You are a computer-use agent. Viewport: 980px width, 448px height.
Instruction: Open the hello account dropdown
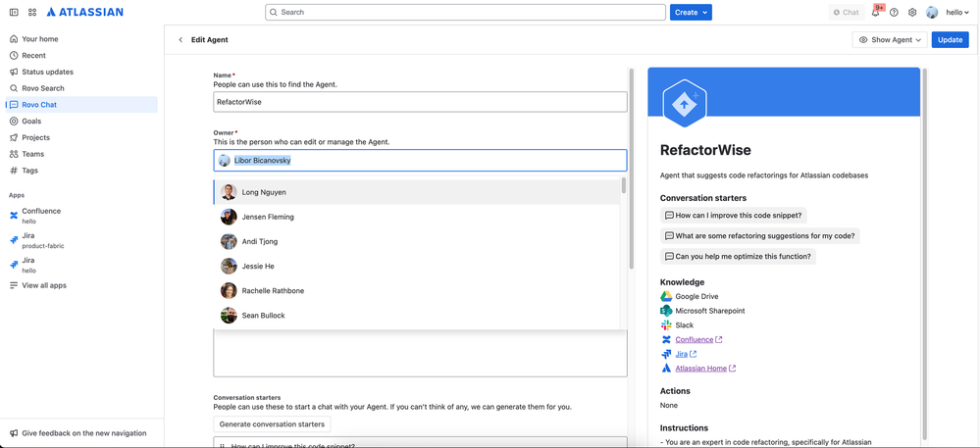coord(956,12)
